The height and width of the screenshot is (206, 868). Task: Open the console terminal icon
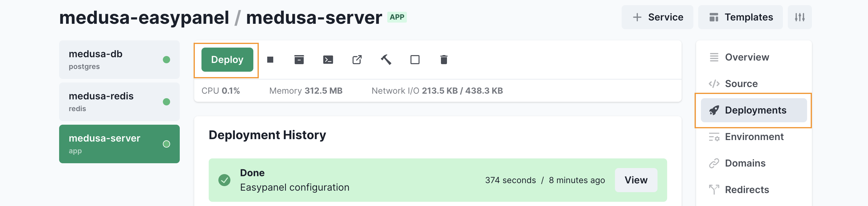[328, 60]
